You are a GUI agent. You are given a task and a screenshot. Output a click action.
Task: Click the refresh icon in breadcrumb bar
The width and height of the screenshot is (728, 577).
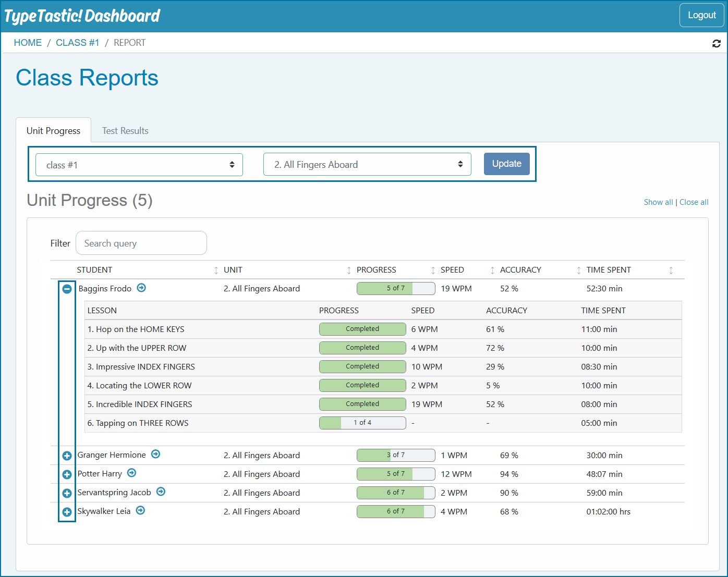point(716,44)
